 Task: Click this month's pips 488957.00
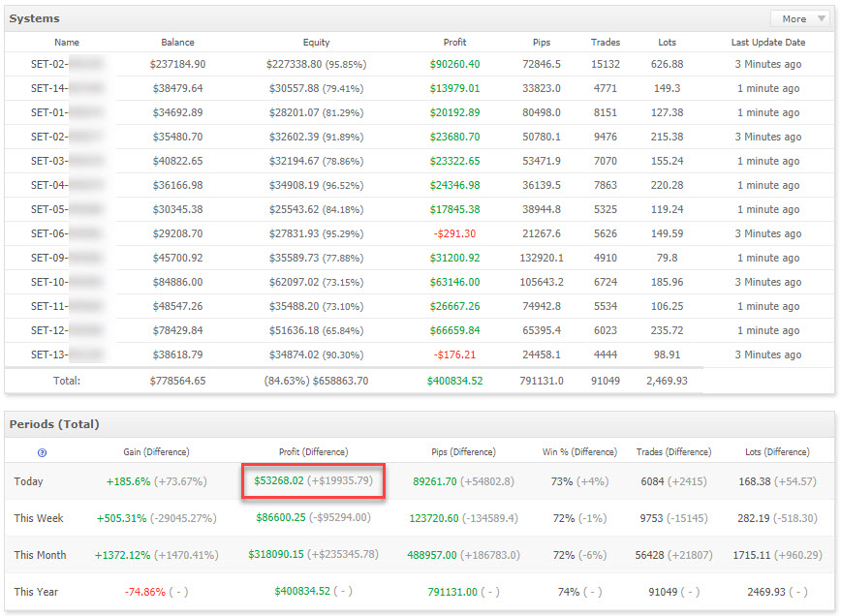coord(432,555)
